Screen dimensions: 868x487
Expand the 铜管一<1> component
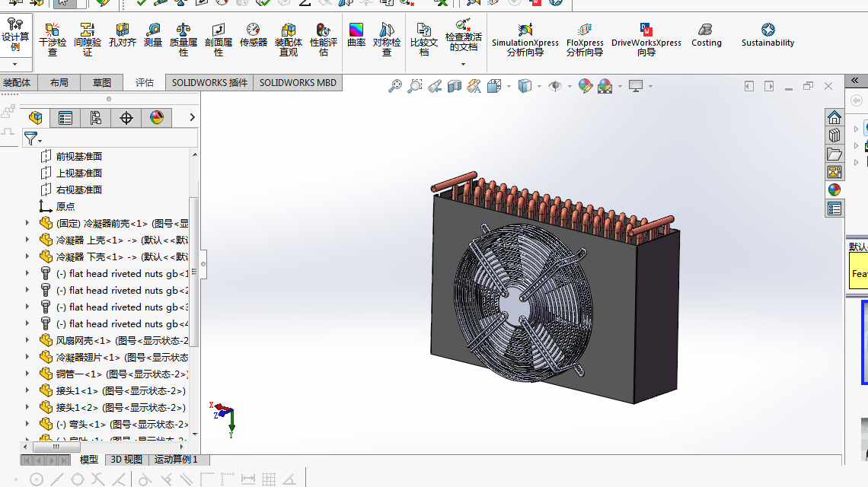point(27,374)
